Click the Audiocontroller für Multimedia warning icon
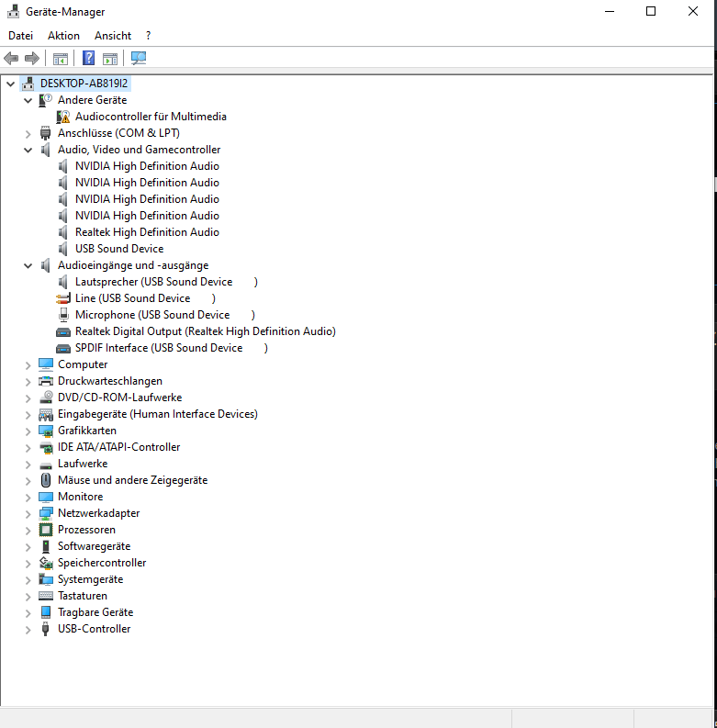The height and width of the screenshot is (728, 717). click(63, 117)
